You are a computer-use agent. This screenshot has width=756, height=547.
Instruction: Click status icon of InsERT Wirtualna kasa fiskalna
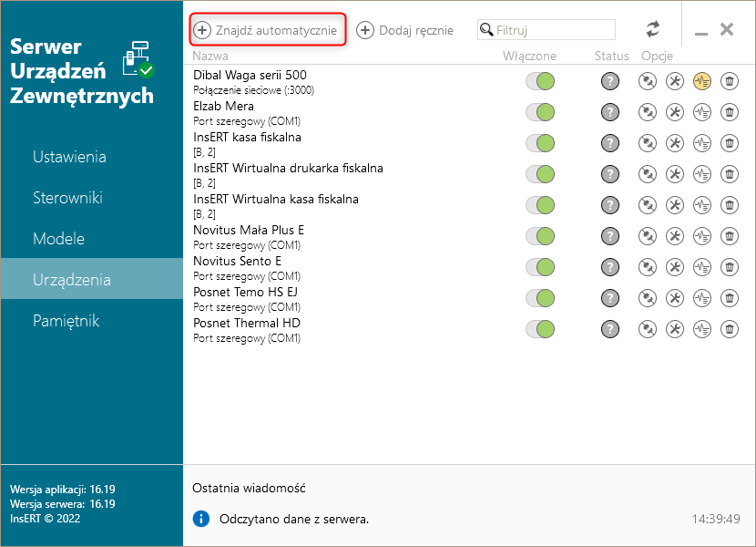(x=610, y=205)
